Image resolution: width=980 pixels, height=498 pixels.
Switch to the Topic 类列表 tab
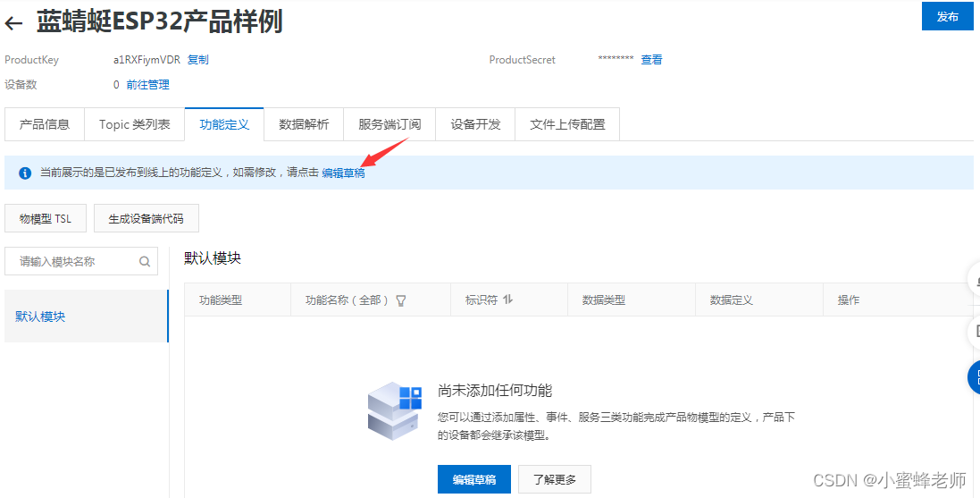[134, 124]
